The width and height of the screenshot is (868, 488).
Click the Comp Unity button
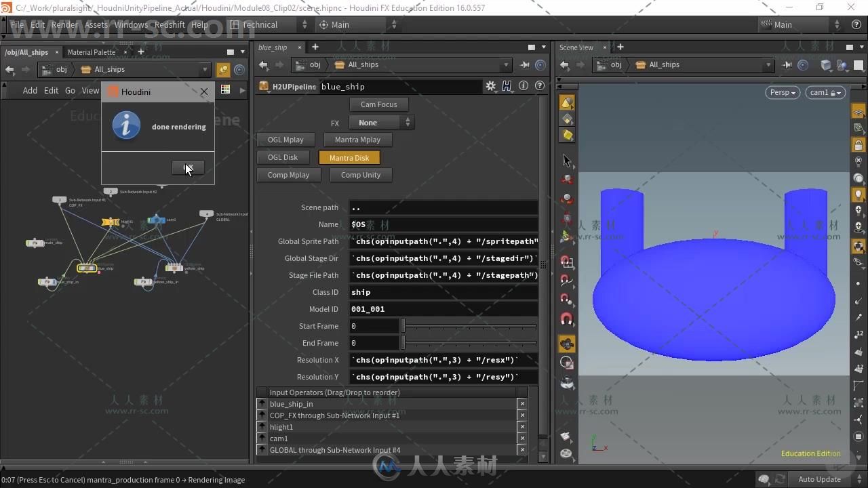361,175
